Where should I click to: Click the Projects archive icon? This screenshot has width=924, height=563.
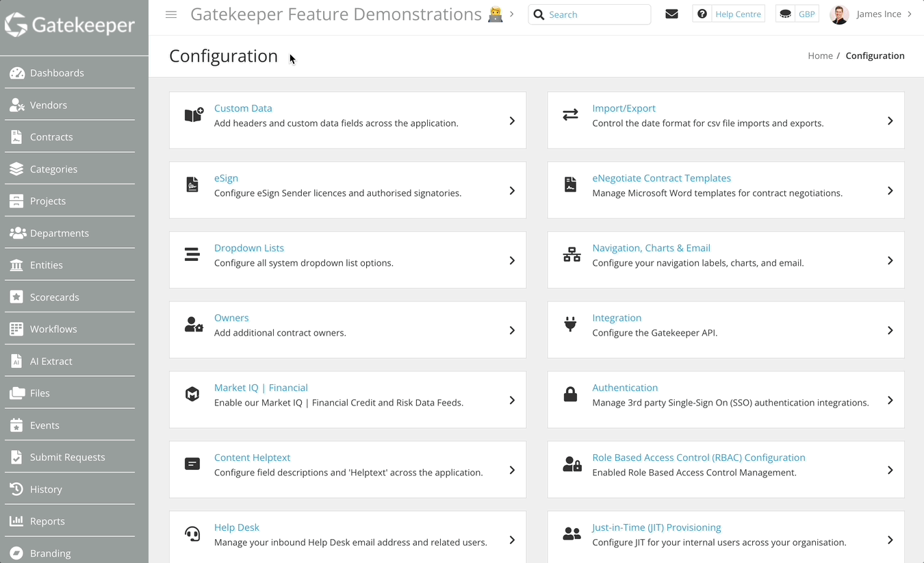click(x=16, y=201)
